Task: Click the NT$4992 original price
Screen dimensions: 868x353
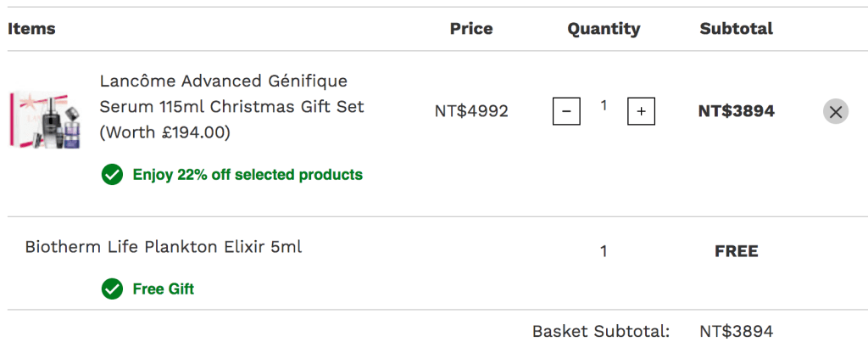Action: (471, 111)
